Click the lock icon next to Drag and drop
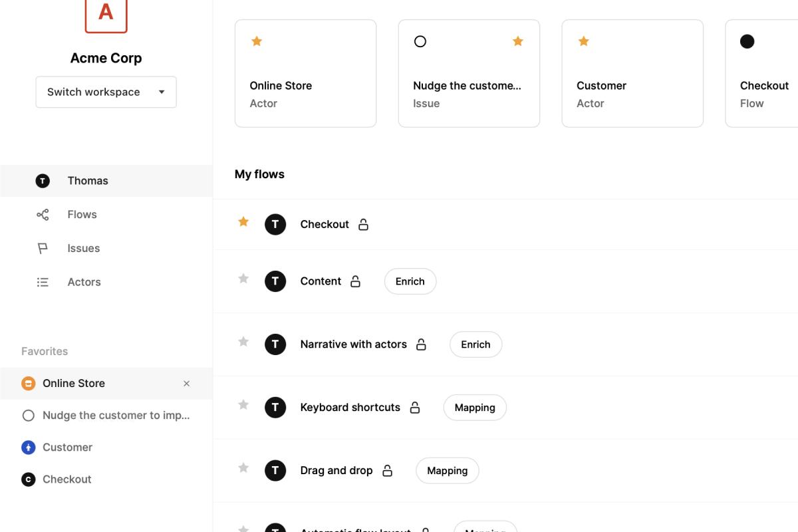This screenshot has width=798, height=532. (387, 471)
